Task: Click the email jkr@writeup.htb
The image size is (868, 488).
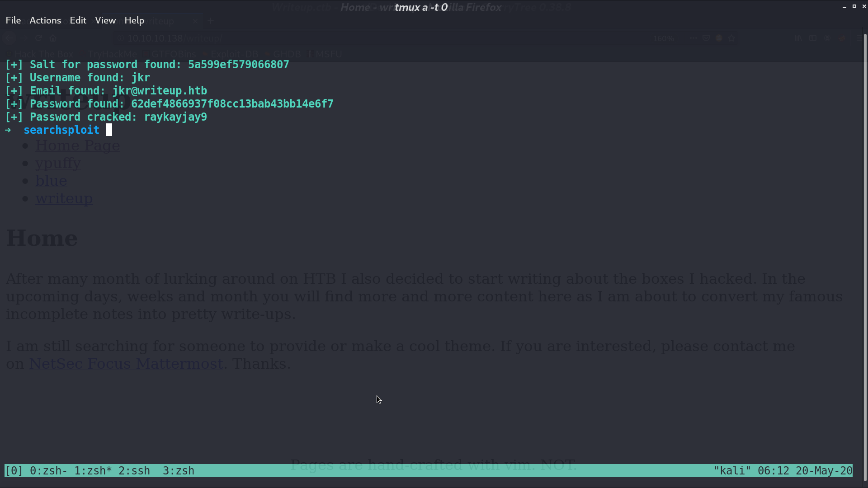Action: [x=160, y=91]
